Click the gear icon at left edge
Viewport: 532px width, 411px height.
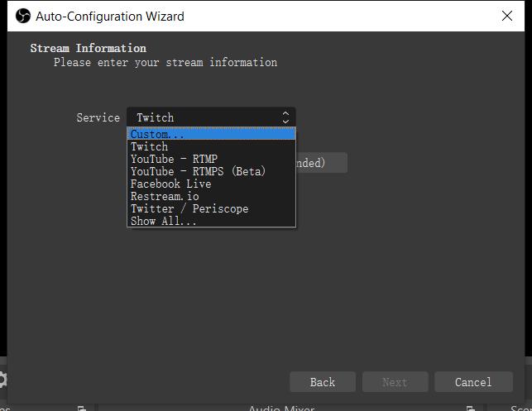(2, 380)
